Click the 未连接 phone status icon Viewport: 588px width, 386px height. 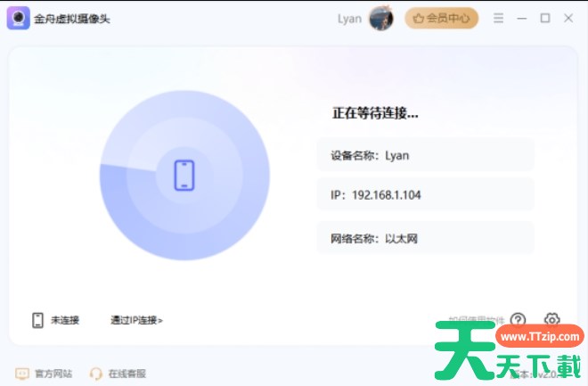(x=37, y=320)
